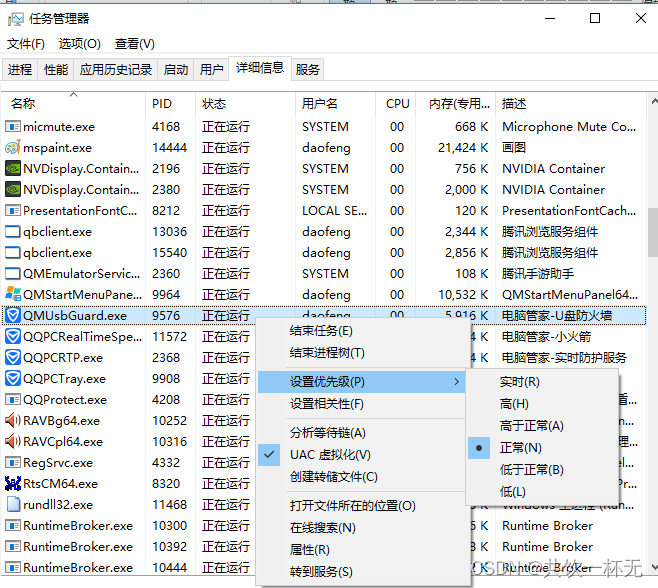This screenshot has width=658, height=588.
Task: Open the 文件(F) menu
Action: click(26, 44)
